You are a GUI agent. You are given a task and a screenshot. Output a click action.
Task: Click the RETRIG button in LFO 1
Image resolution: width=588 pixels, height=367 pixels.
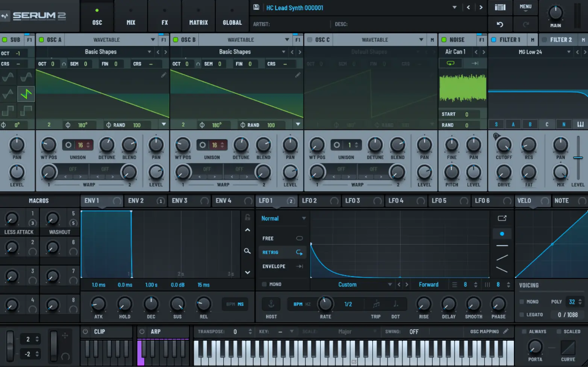point(282,252)
